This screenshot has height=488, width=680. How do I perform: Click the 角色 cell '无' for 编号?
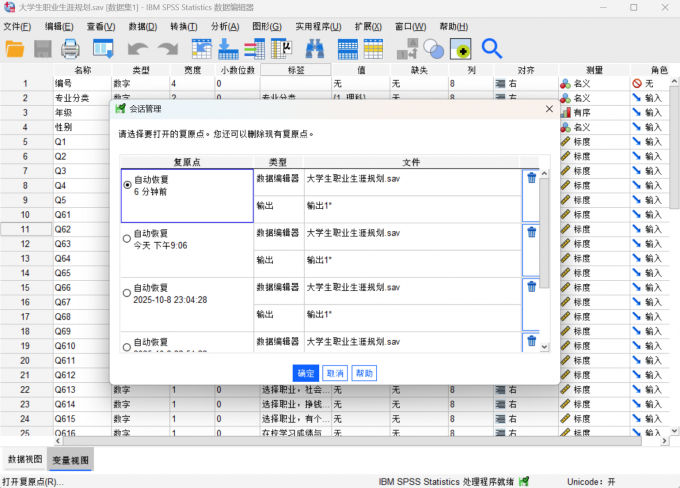(651, 83)
